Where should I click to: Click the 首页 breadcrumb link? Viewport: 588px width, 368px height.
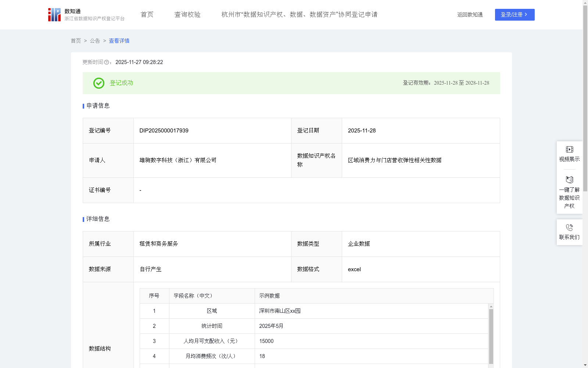76,41
